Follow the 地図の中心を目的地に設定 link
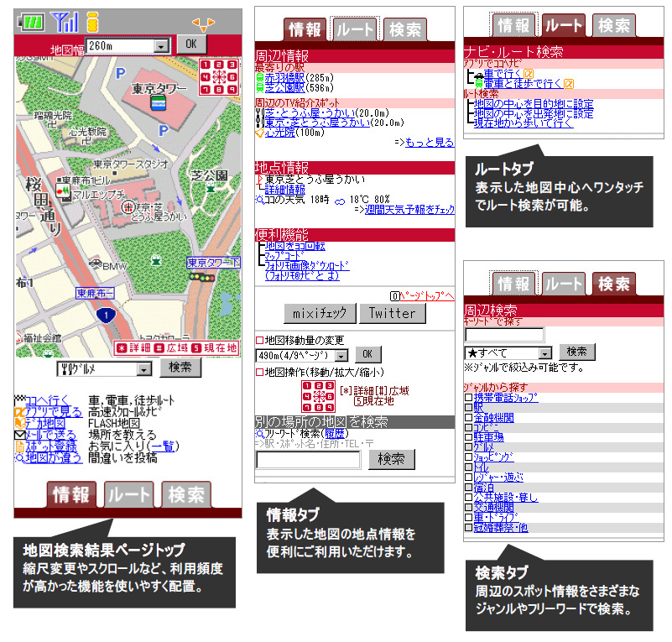This screenshot has height=642, width=672. [533, 104]
